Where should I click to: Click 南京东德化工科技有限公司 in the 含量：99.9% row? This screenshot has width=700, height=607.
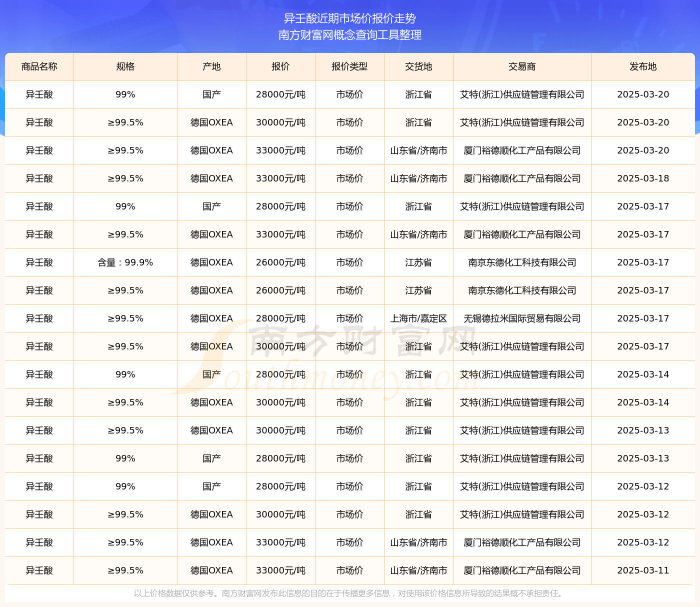click(522, 262)
